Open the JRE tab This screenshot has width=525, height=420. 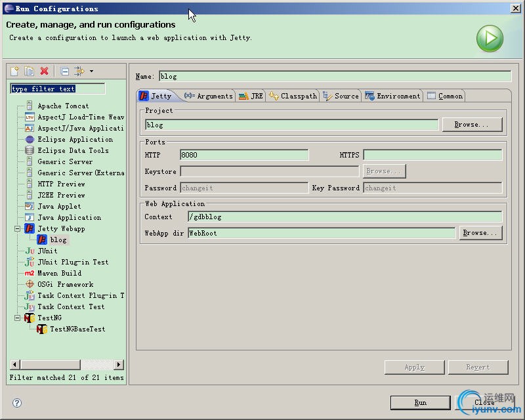[x=251, y=96]
